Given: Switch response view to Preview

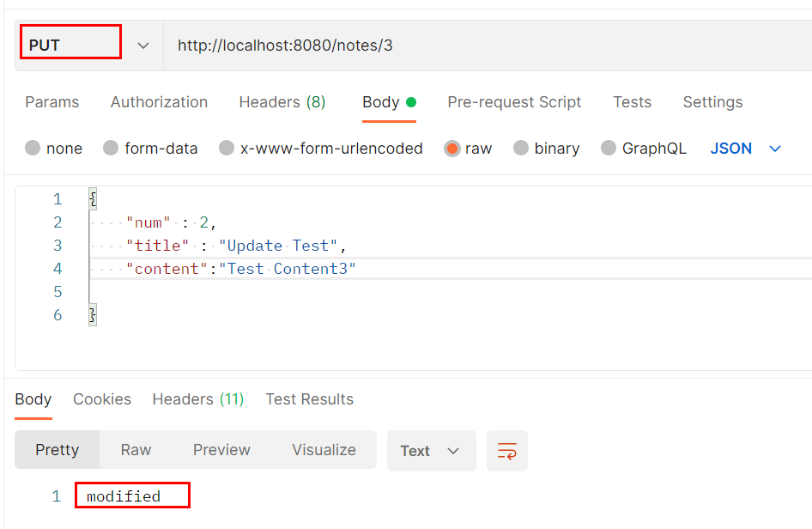Looking at the screenshot, I should pyautogui.click(x=221, y=450).
